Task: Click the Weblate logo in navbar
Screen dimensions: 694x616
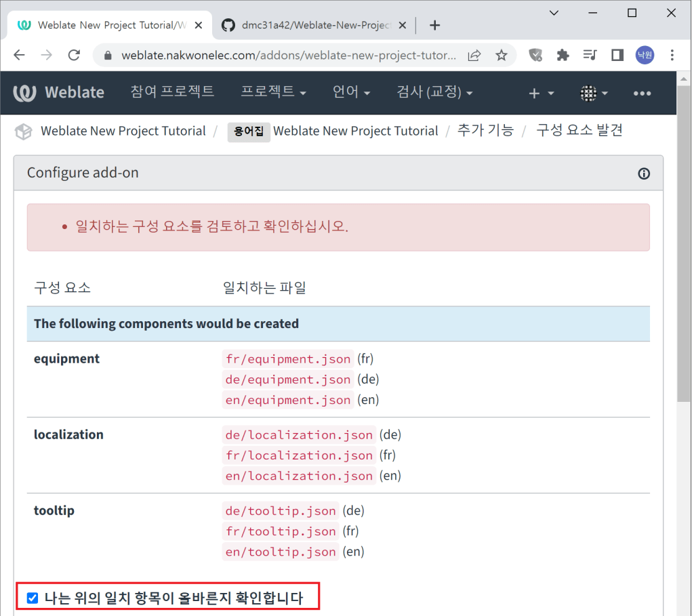Action: 59,93
